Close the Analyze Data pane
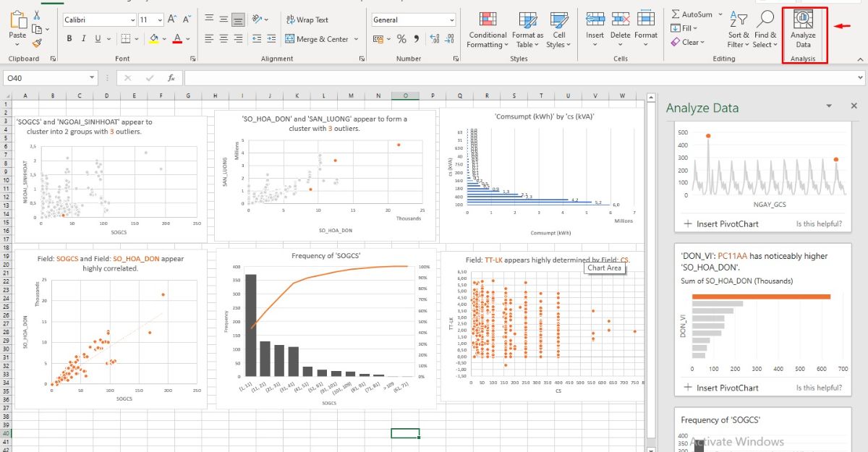Viewport: 868px width, 452px height. [x=854, y=106]
